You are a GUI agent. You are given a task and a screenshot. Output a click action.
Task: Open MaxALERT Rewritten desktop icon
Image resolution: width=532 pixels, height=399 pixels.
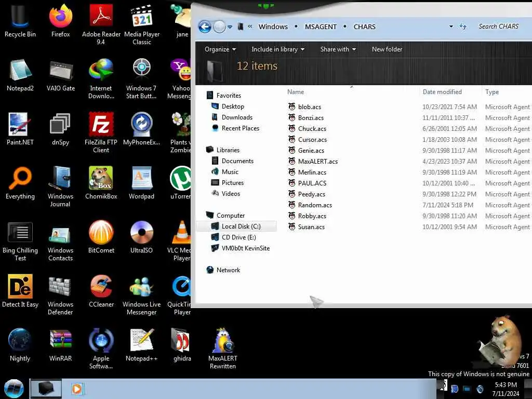pyautogui.click(x=222, y=349)
